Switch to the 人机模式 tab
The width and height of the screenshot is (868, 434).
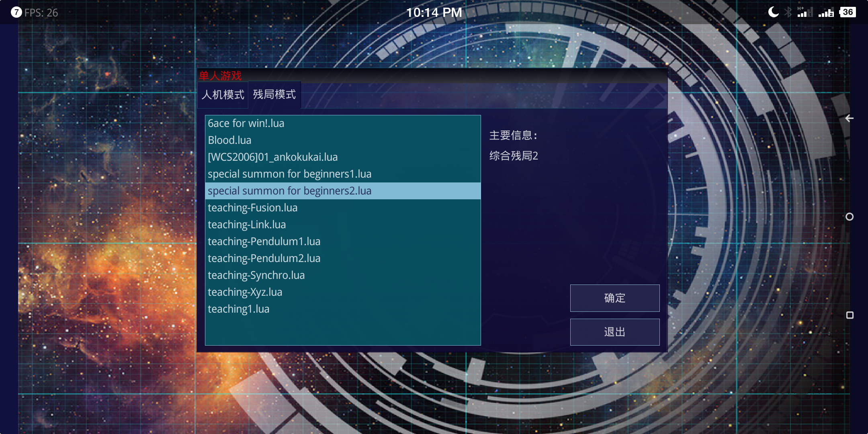click(x=223, y=95)
